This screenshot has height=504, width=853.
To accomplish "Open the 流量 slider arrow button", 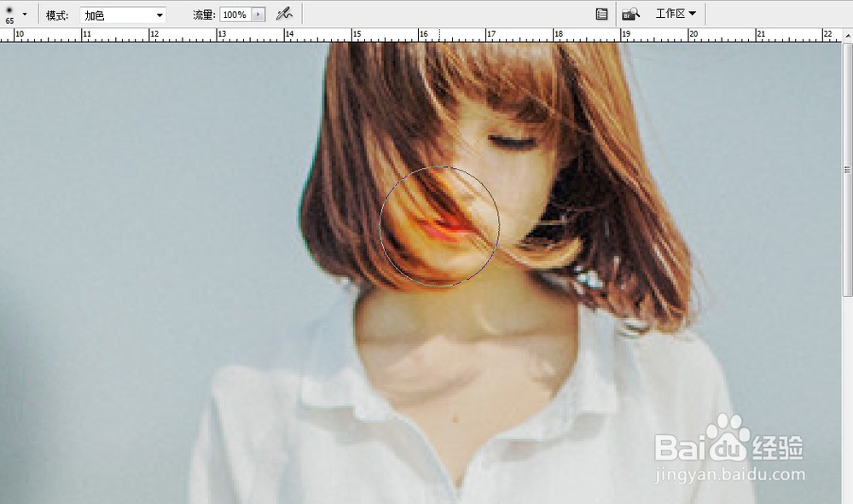I will click(258, 14).
